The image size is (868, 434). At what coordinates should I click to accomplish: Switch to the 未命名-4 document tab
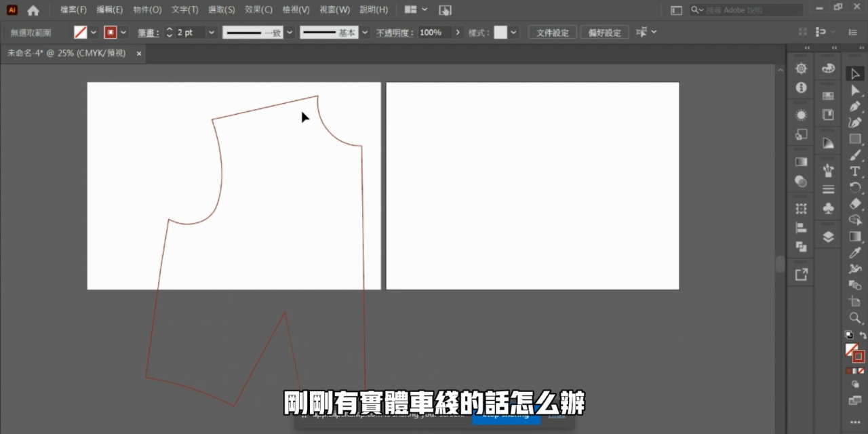pyautogui.click(x=66, y=53)
